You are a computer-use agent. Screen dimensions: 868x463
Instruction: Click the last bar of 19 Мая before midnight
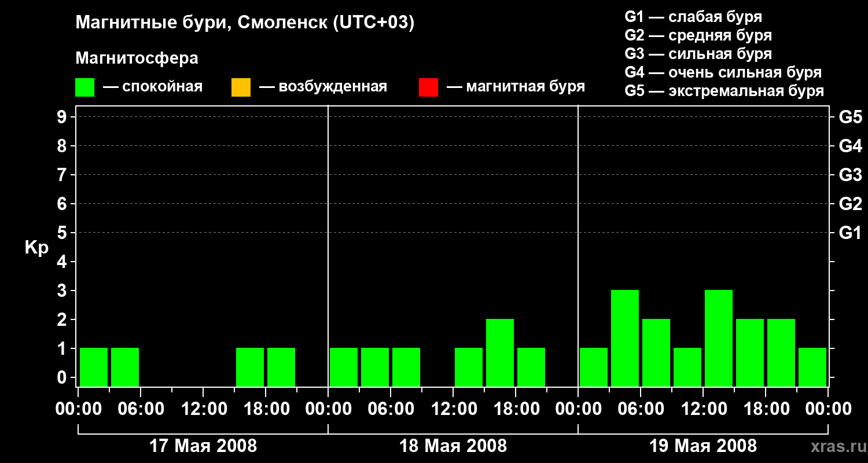[x=812, y=367]
